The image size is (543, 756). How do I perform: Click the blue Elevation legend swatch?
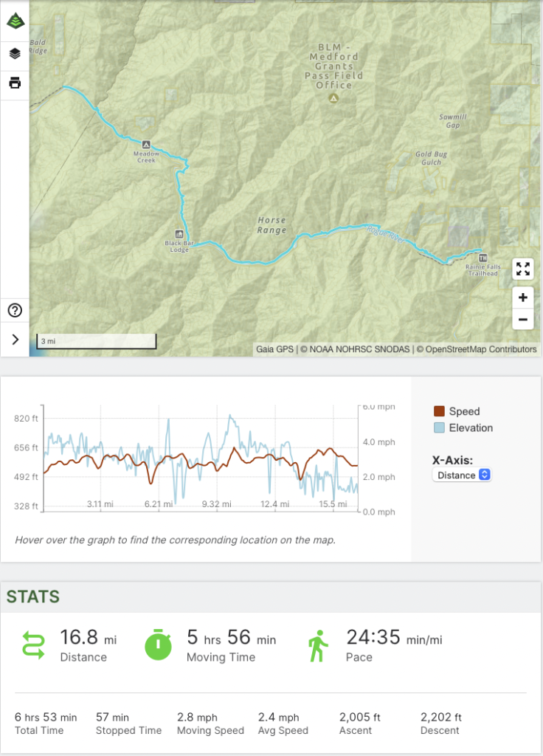click(x=439, y=427)
